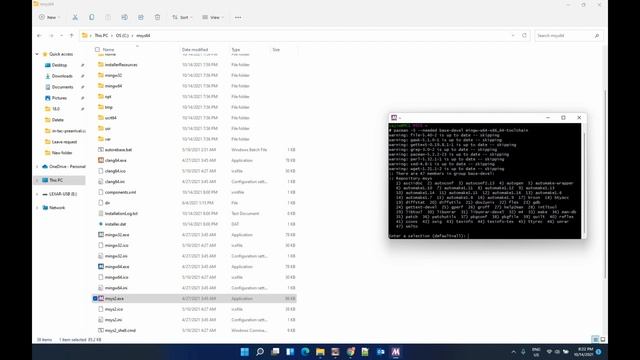640x360 pixels.
Task: Open the Sort dropdown
Action: click(x=182, y=17)
